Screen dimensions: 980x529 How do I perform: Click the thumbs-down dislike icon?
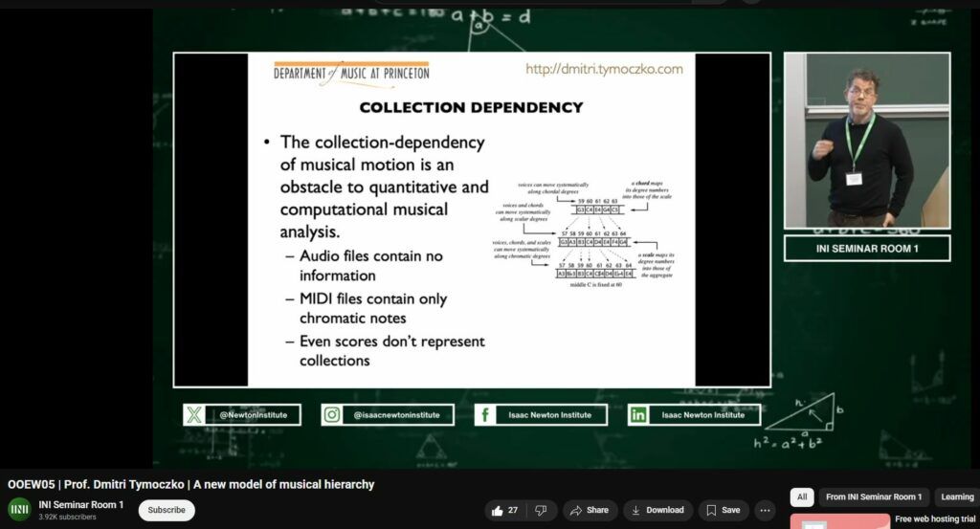(541, 510)
